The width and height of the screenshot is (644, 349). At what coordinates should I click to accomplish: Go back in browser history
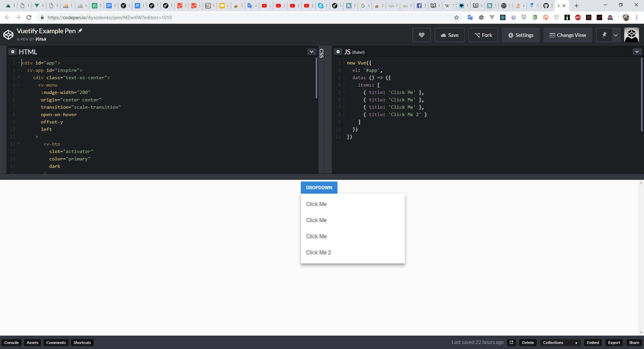point(7,17)
